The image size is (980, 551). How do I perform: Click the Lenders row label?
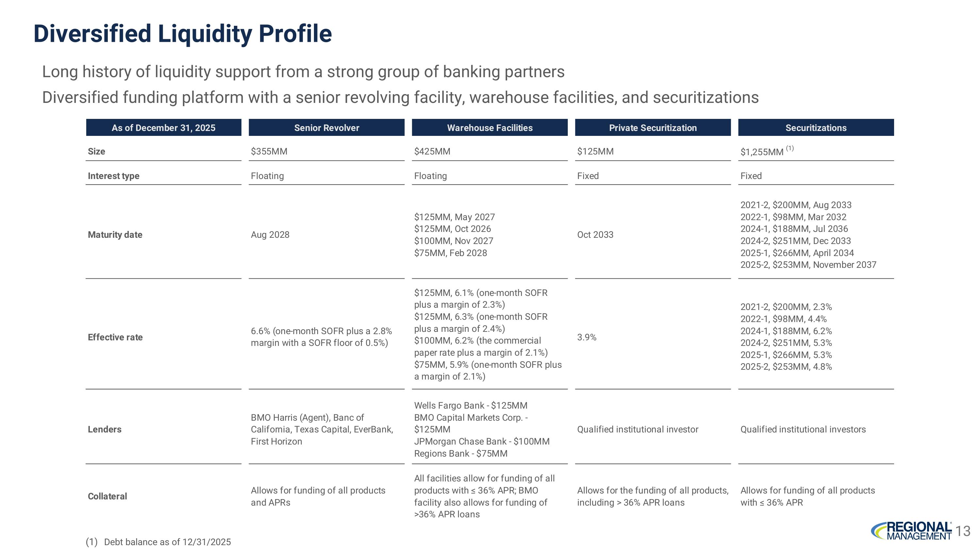(x=105, y=429)
